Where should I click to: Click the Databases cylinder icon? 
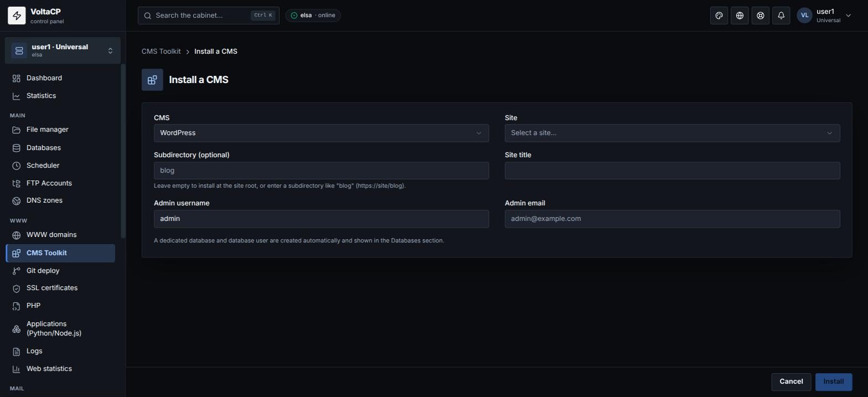(17, 148)
